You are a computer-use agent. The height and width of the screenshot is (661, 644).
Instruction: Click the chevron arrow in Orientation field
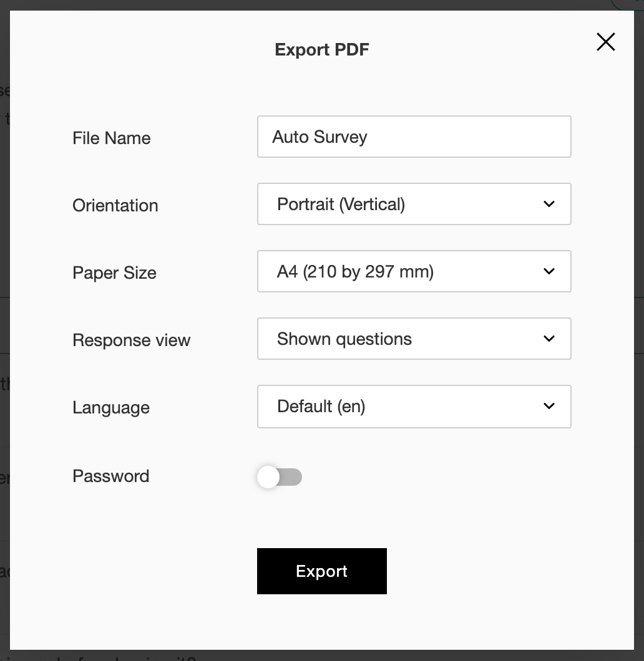point(549,204)
